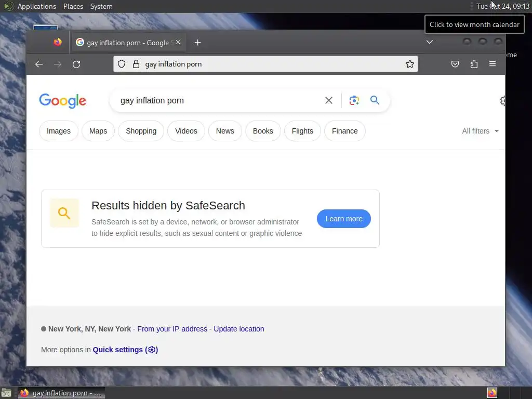Click the panel menu icon beside Applications
The height and width of the screenshot is (399, 532).
8,6
